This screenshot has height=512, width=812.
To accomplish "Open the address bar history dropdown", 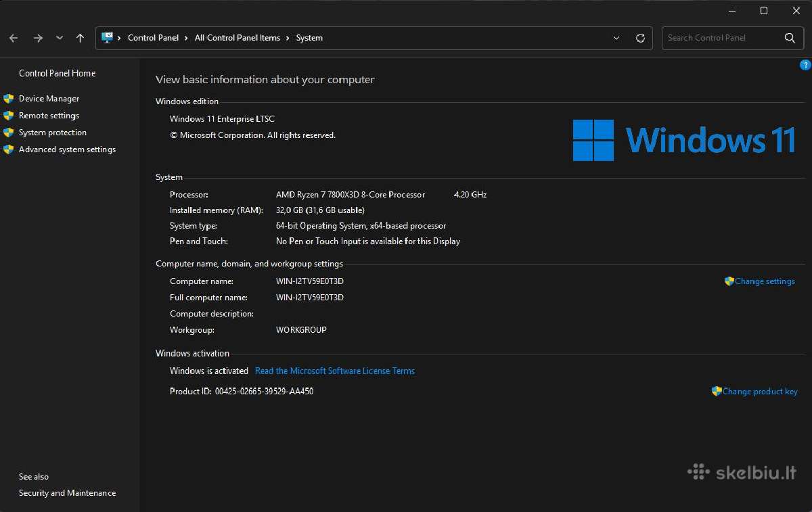I will pyautogui.click(x=616, y=39).
